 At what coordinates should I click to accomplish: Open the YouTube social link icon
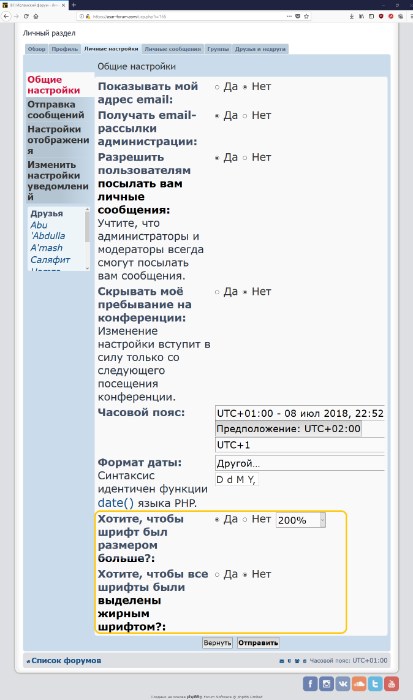coord(392,683)
